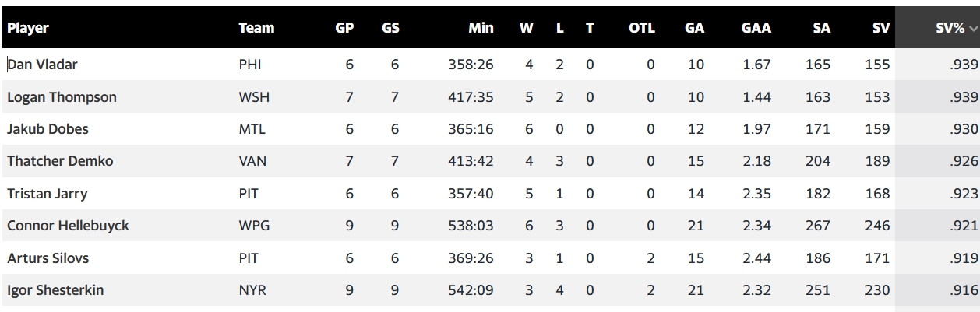The width and height of the screenshot is (980, 312).
Task: Click Igor Shesterkin name
Action: tap(55, 290)
